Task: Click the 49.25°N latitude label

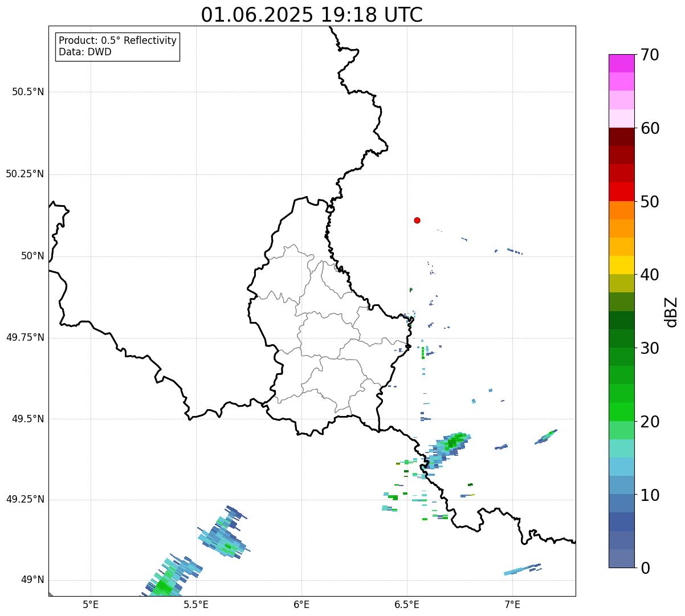Action: click(x=25, y=499)
